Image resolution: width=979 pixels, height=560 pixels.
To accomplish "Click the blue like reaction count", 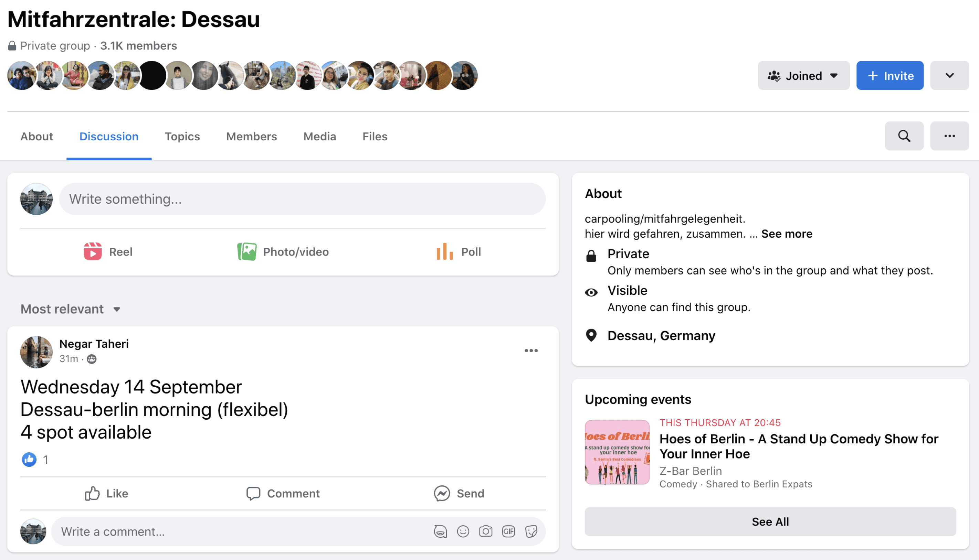I will pyautogui.click(x=29, y=459).
